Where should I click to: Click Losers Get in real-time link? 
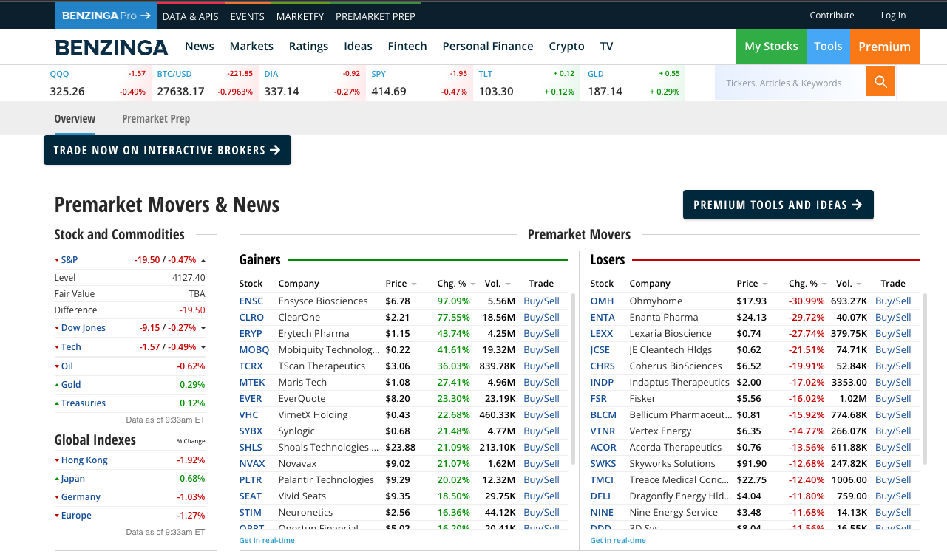[618, 541]
